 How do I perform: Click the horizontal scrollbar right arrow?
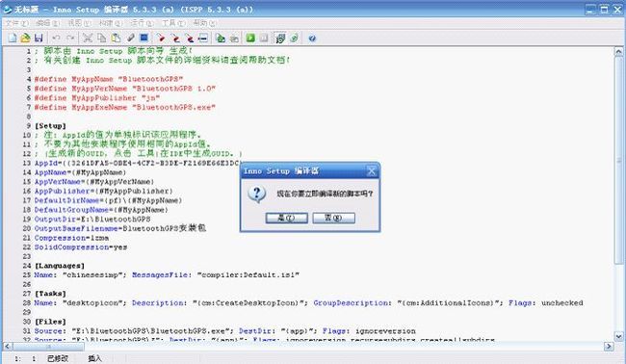(609, 346)
